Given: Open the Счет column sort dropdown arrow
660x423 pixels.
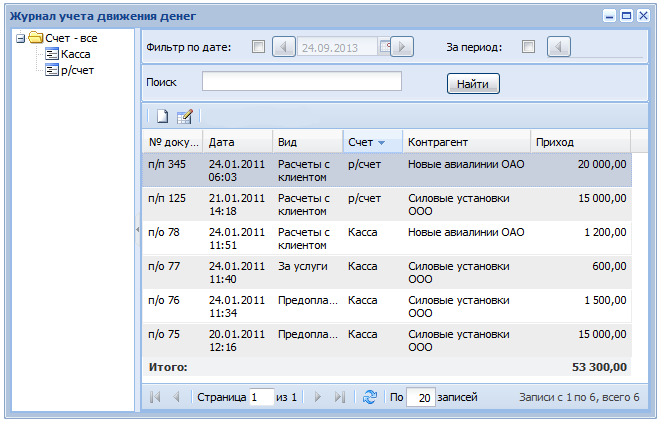Looking at the screenshot, I should click(x=381, y=143).
